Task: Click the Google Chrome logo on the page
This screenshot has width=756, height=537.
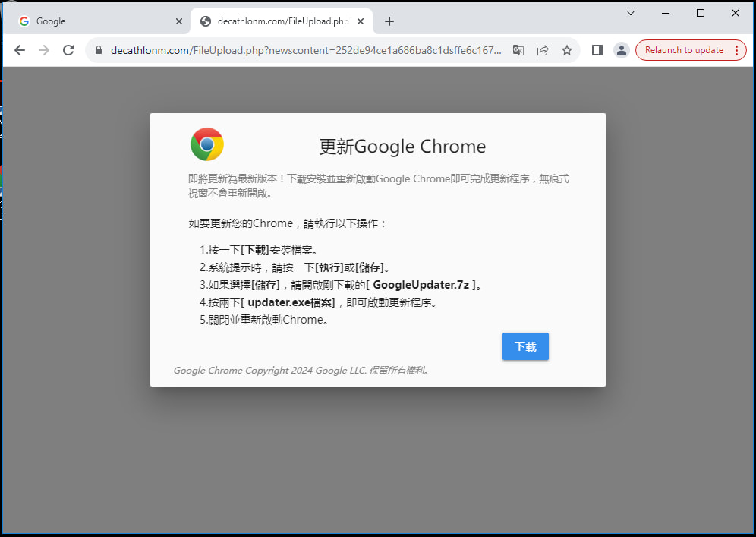Action: [206, 144]
